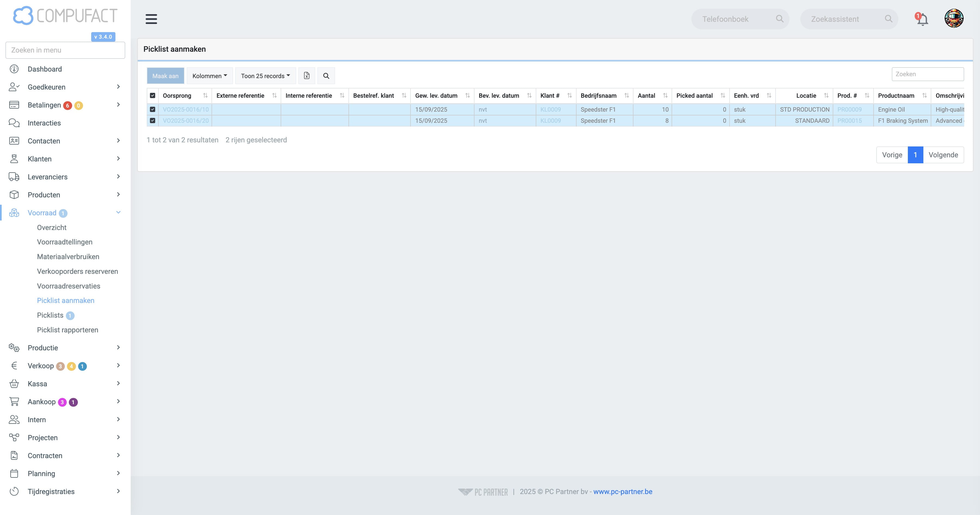980x515 pixels.
Task: Click the Voorraad boxes icon
Action: tap(14, 213)
